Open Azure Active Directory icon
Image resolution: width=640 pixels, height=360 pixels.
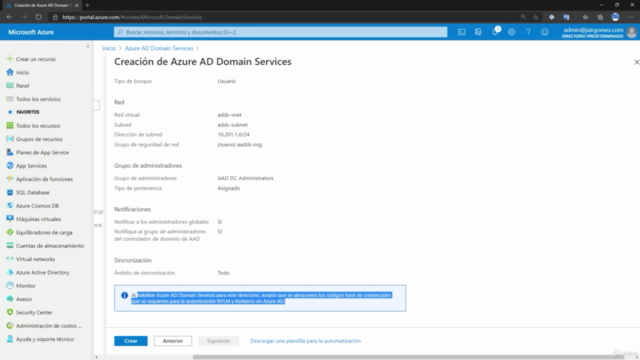[x=10, y=272]
